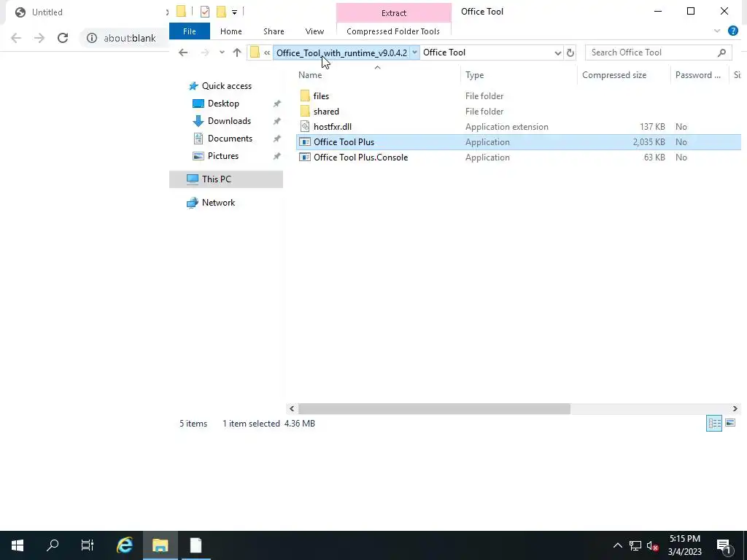747x560 pixels.
Task: Select Office Tool Plus.Console application
Action: [360, 157]
